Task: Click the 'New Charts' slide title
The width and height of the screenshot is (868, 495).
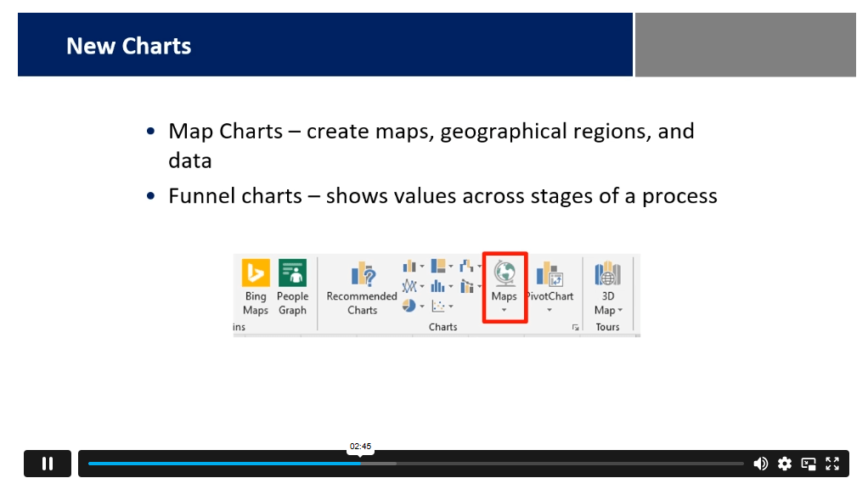Action: [129, 46]
